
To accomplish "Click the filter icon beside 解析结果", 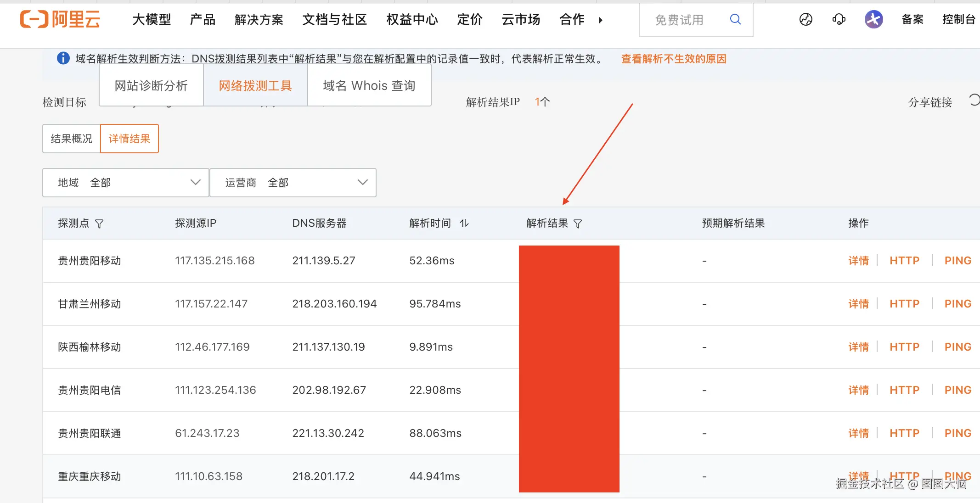I will (578, 224).
